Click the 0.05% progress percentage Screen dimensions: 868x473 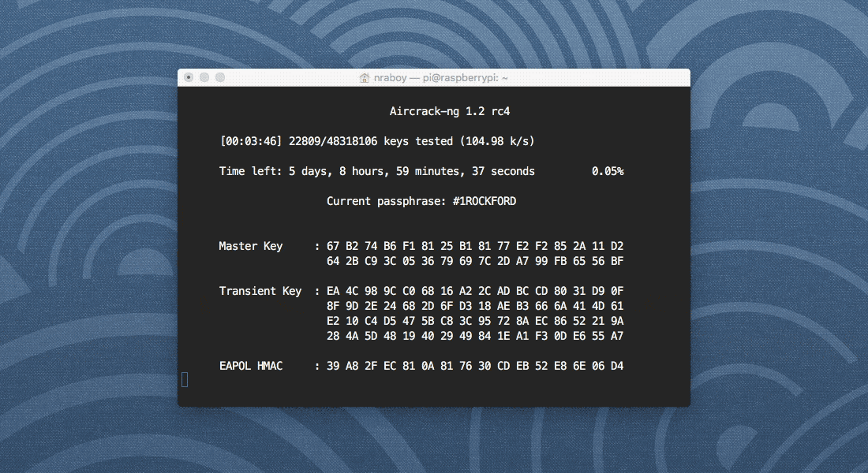[608, 171]
